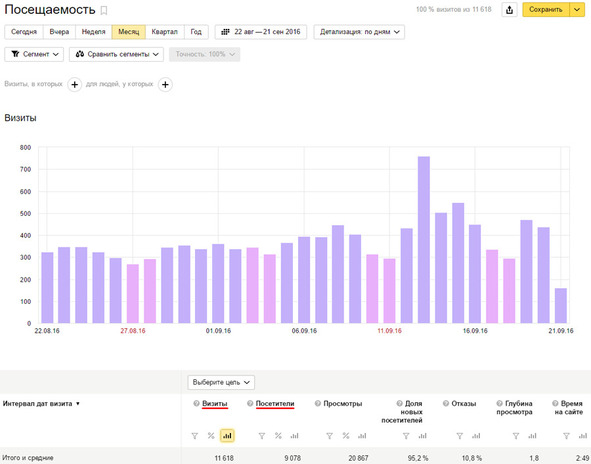
Task: Select the Неделя period tab
Action: tap(93, 32)
